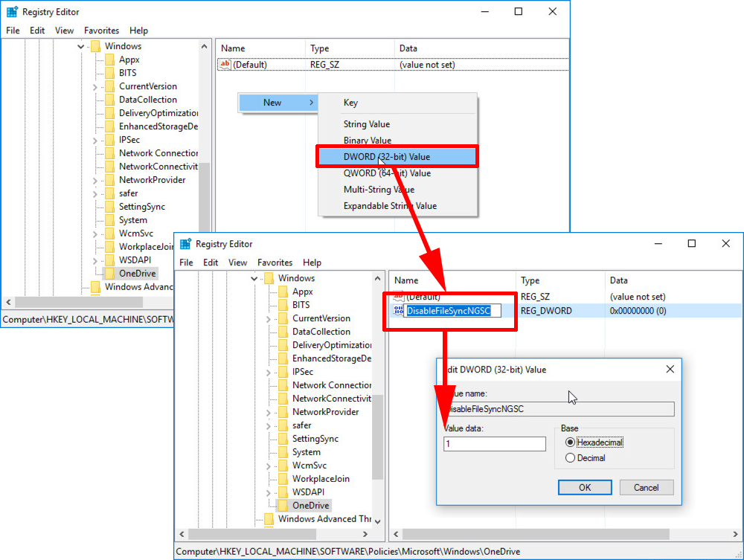744x560 pixels.
Task: Click OK in Edit DWORD dialog
Action: 585,487
